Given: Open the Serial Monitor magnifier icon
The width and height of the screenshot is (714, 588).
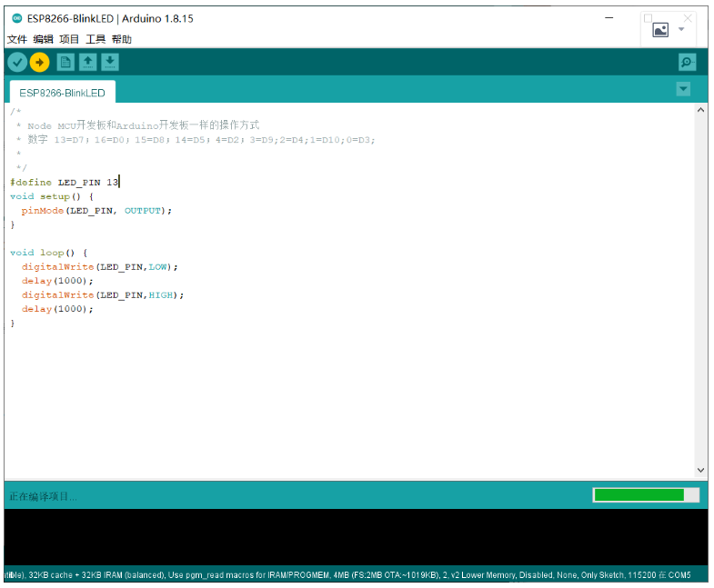Looking at the screenshot, I should (687, 63).
